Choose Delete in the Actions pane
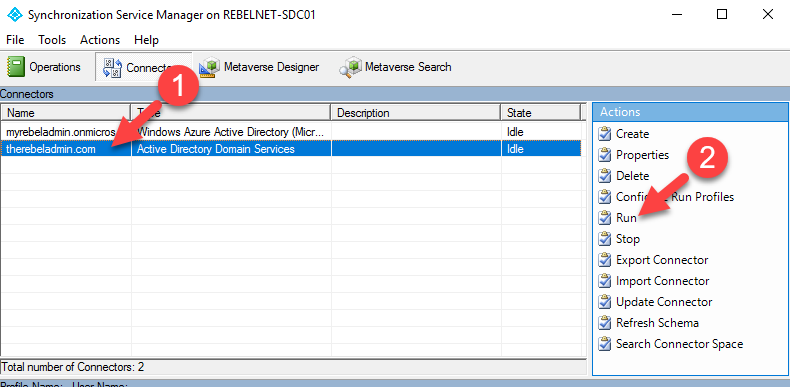790x387 pixels. (632, 176)
